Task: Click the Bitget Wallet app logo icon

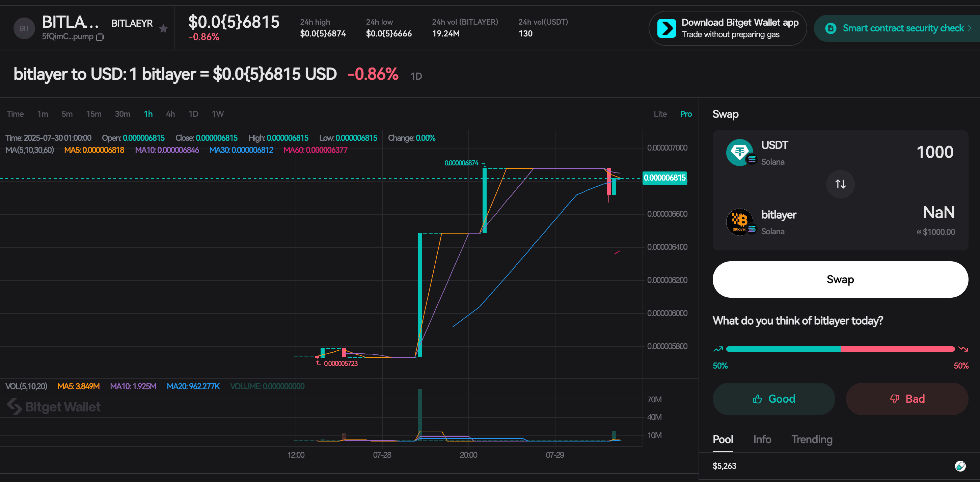Action: (x=666, y=28)
